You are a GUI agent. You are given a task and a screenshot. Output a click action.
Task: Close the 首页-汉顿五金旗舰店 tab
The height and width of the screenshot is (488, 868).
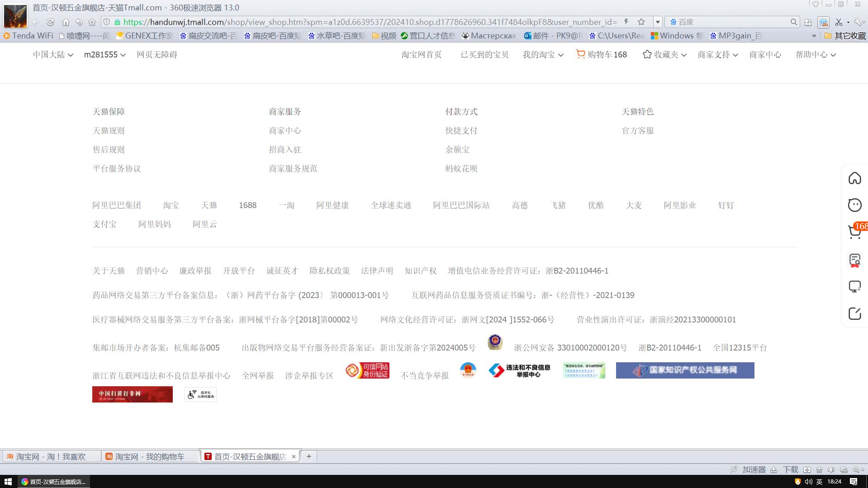tap(294, 457)
